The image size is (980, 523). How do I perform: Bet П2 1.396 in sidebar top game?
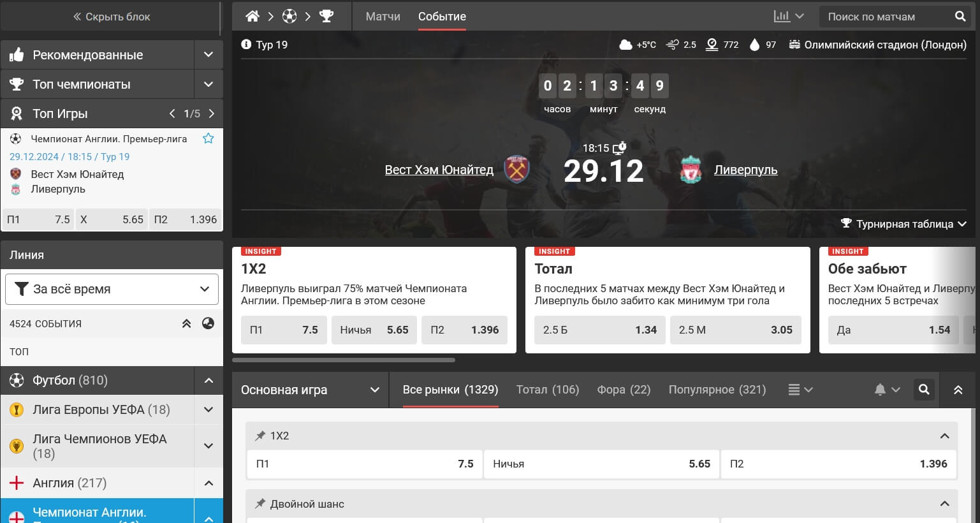186,219
